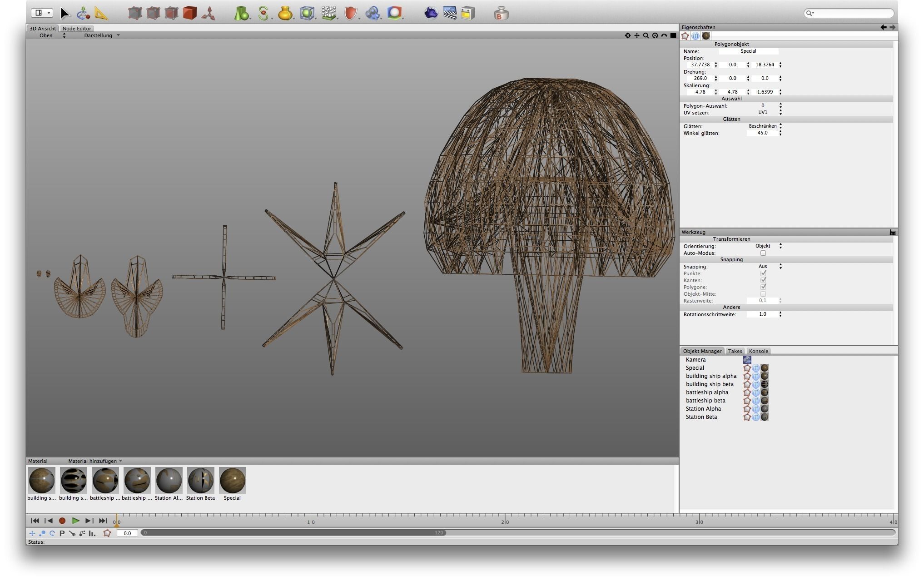Viewport: 924px width, 581px height.
Task: Open the Darstellung dropdown
Action: [x=102, y=35]
